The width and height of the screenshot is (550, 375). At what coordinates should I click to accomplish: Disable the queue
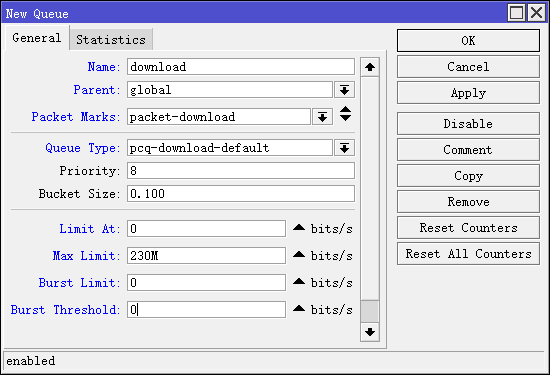click(468, 123)
